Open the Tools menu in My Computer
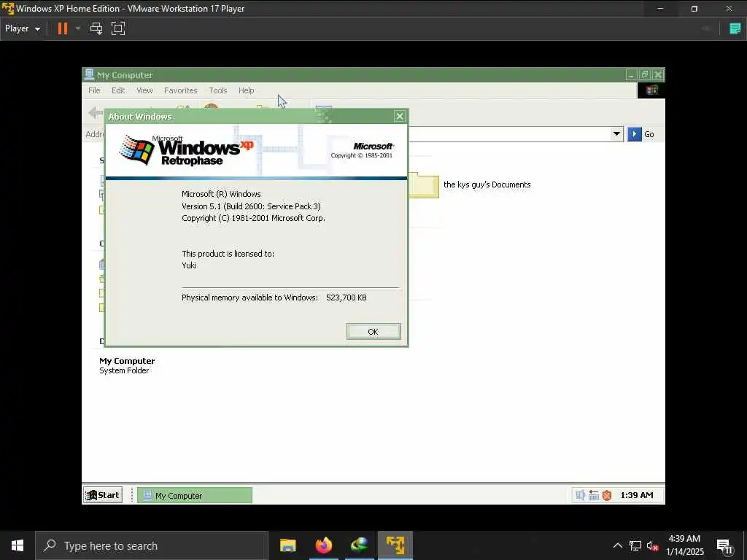The height and width of the screenshot is (560, 747). click(x=217, y=90)
